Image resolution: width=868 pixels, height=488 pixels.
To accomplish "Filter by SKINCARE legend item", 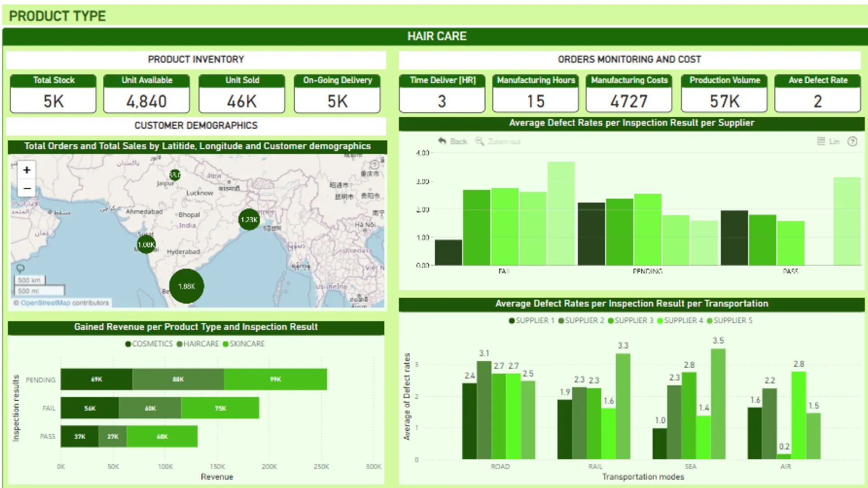I will click(x=244, y=344).
